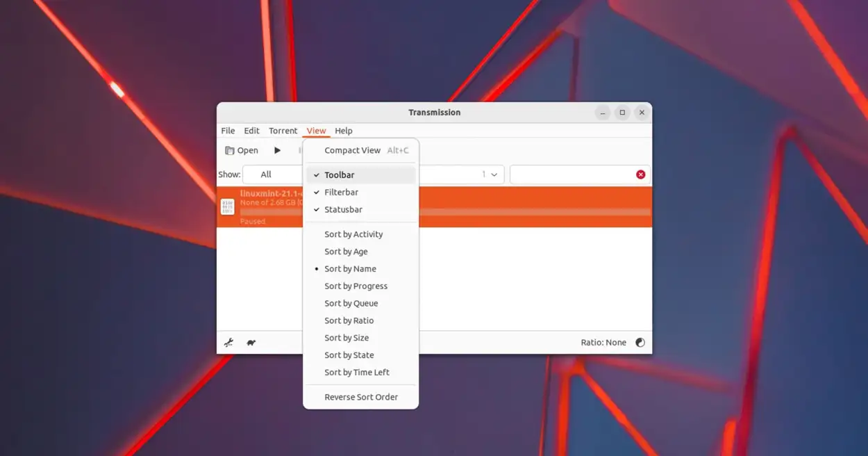The width and height of the screenshot is (868, 456).
Task: Close the open View menu
Action: (x=316, y=131)
